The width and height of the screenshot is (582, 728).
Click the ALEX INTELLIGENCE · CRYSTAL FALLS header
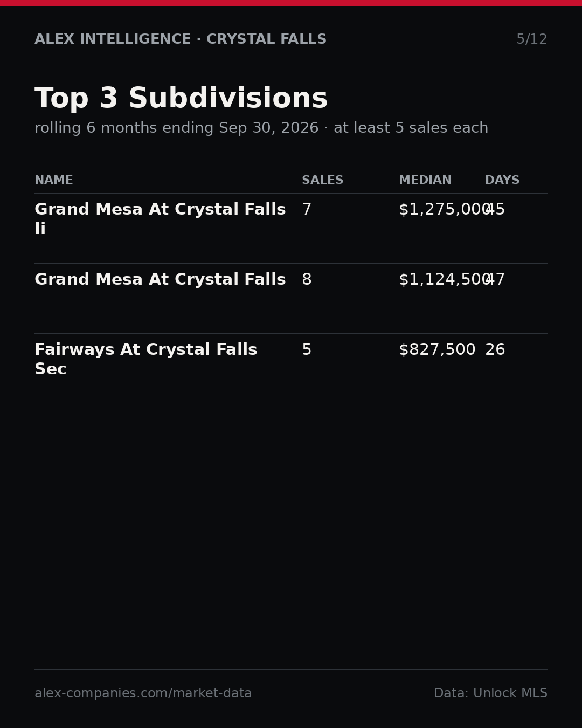[x=181, y=39]
